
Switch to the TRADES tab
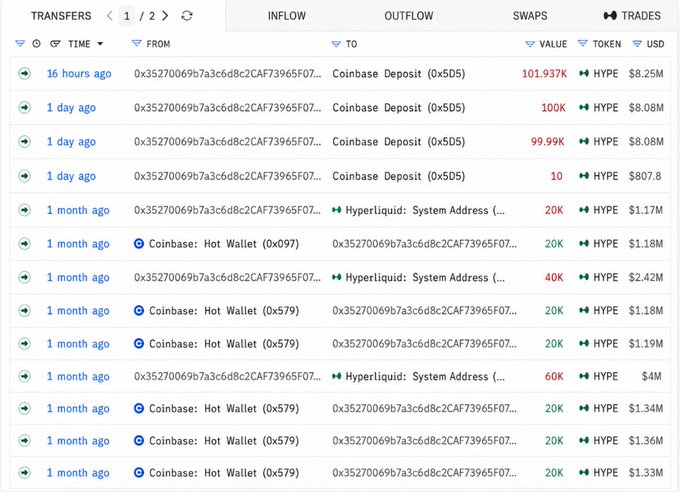click(x=632, y=16)
